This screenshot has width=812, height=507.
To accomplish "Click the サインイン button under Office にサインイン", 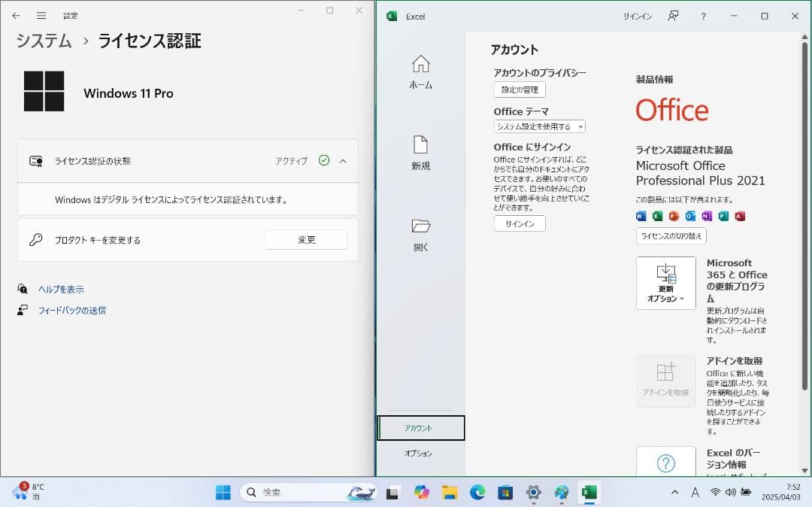I will [520, 223].
